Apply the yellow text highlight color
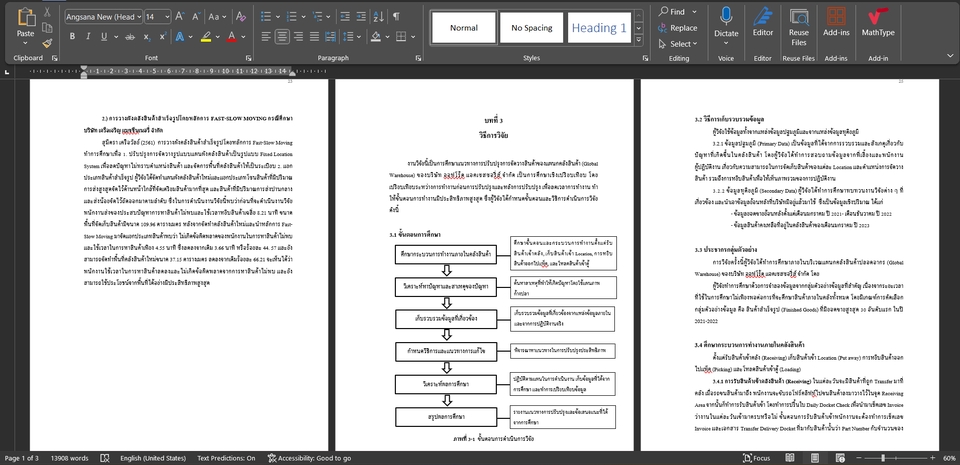The width and height of the screenshot is (960, 465). pyautogui.click(x=206, y=37)
